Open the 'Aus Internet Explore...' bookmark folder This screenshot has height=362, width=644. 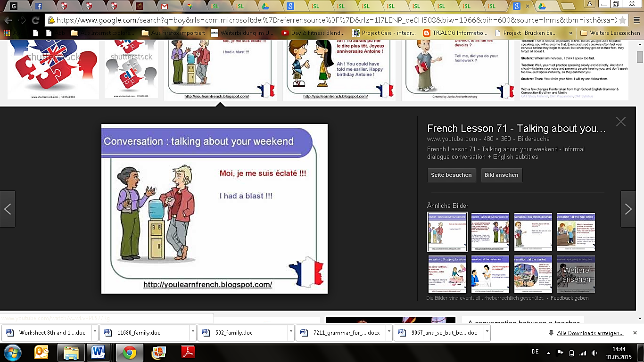[x=102, y=33]
